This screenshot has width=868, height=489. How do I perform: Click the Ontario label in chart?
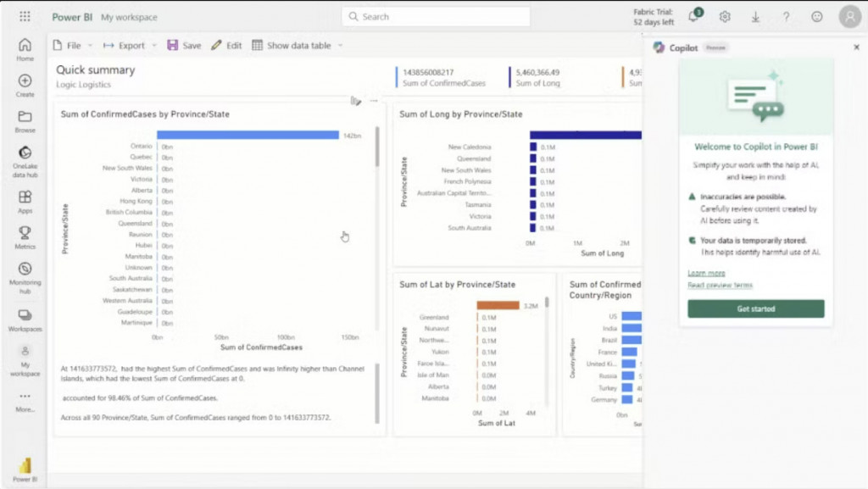142,146
